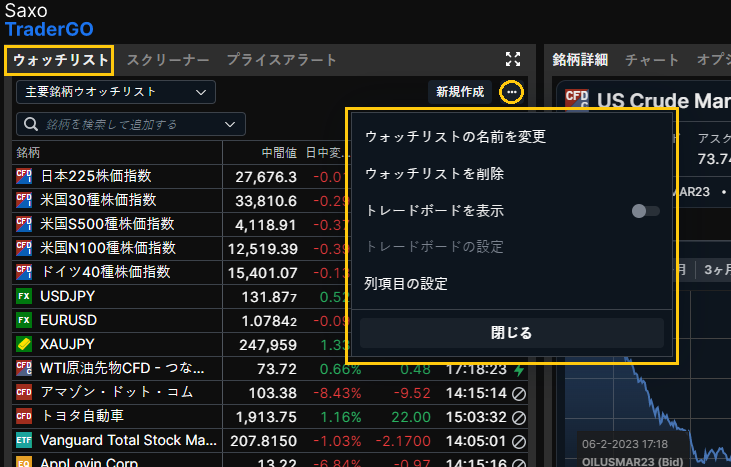Click the CFD icon for ドイツ40種株価指数
The height and width of the screenshot is (467, 731).
[x=24, y=272]
